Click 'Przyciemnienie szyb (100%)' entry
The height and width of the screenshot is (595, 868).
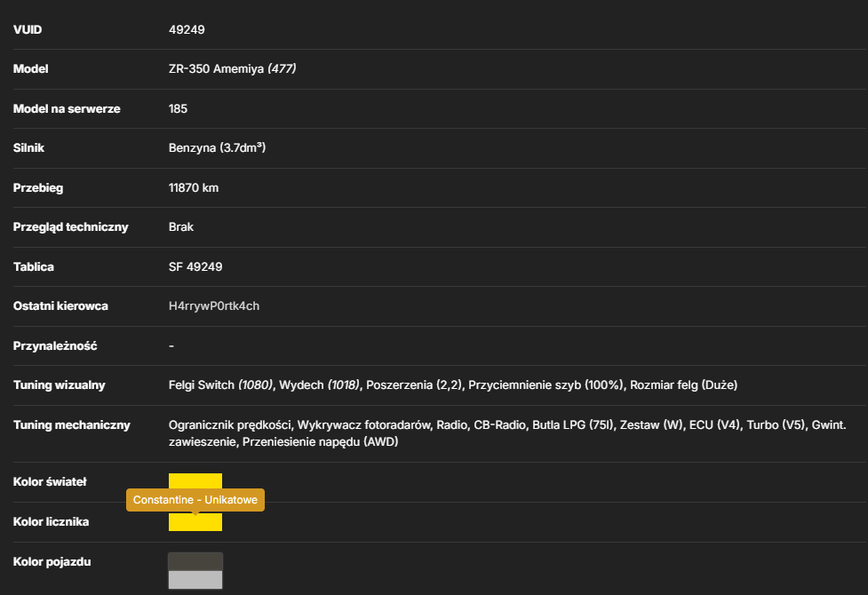pyautogui.click(x=545, y=385)
